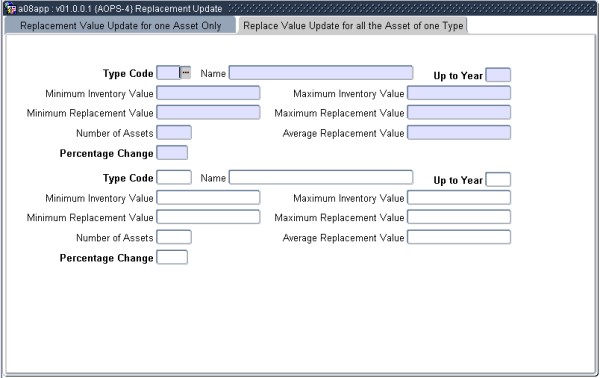Focus the first record Type Code field

168,73
